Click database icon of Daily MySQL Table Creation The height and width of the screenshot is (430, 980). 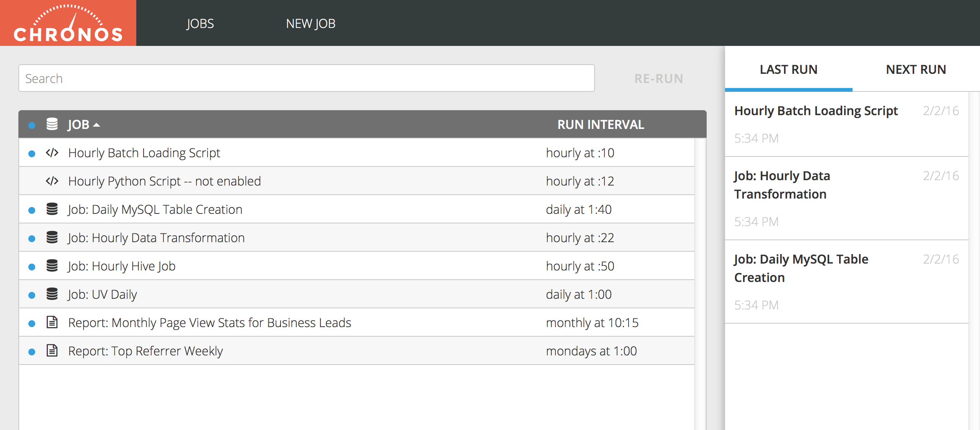click(x=52, y=209)
